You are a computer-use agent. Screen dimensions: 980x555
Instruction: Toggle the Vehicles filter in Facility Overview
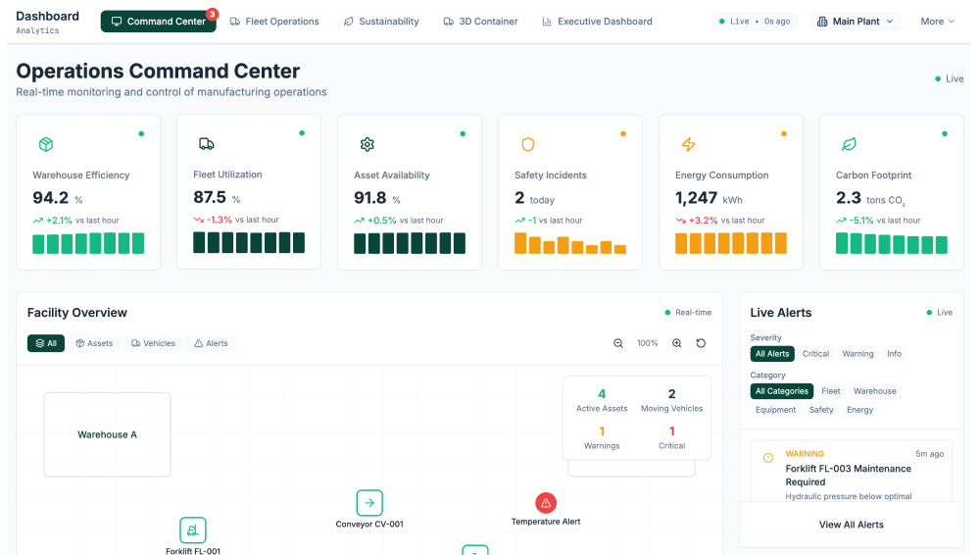click(153, 343)
